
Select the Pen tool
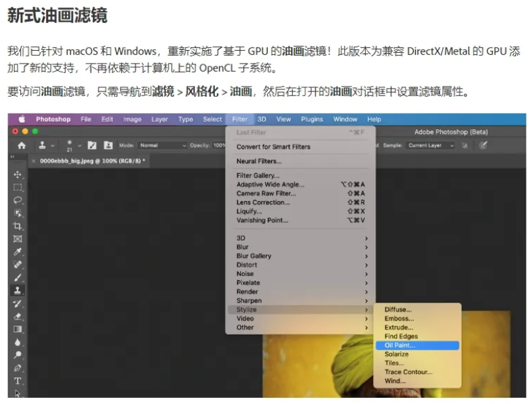pyautogui.click(x=18, y=368)
